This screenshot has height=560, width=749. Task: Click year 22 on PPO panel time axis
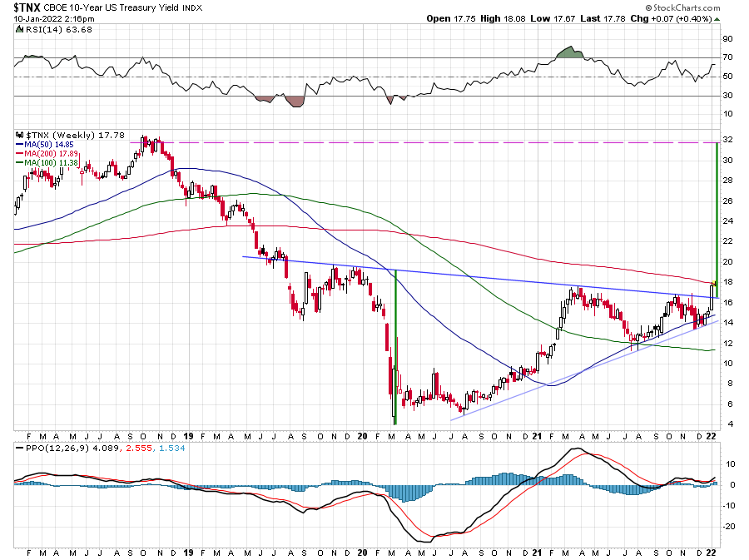pos(712,553)
